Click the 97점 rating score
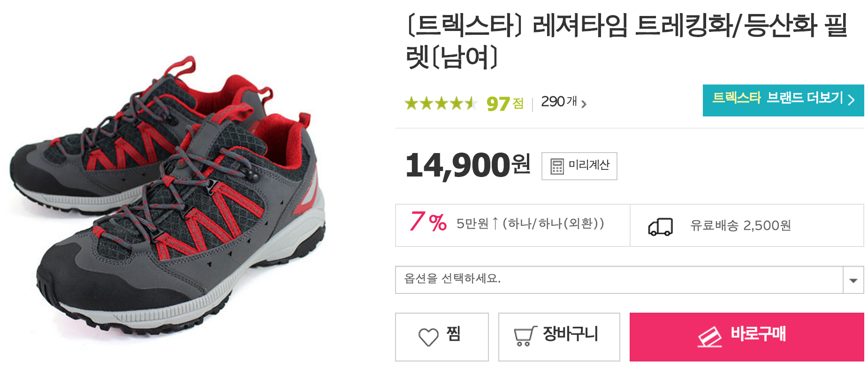 click(504, 103)
